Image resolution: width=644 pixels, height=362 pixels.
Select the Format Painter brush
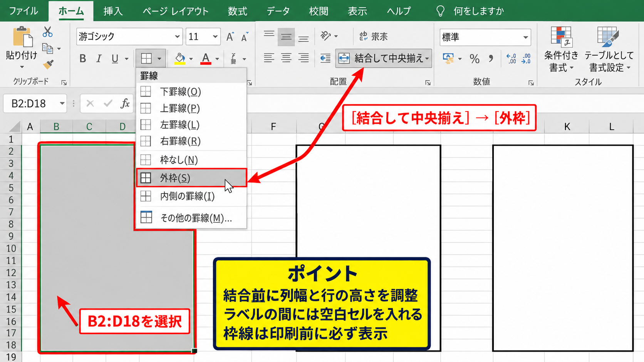pos(48,64)
